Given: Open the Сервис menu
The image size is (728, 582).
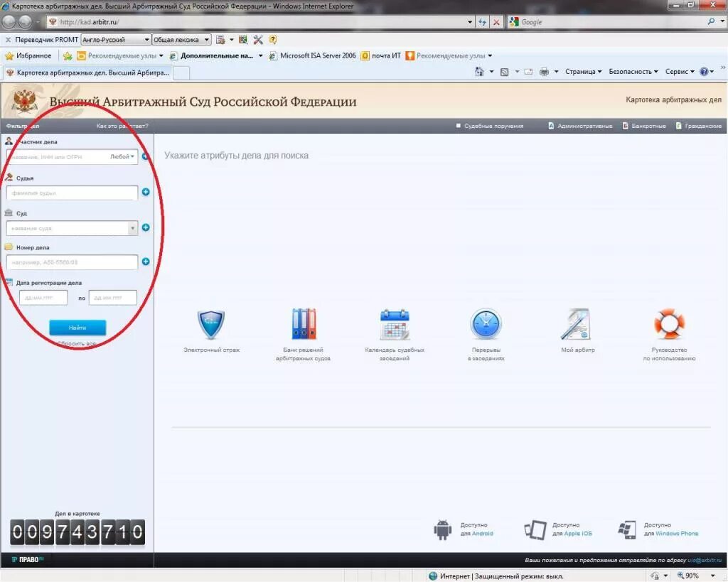Looking at the screenshot, I should click(680, 72).
